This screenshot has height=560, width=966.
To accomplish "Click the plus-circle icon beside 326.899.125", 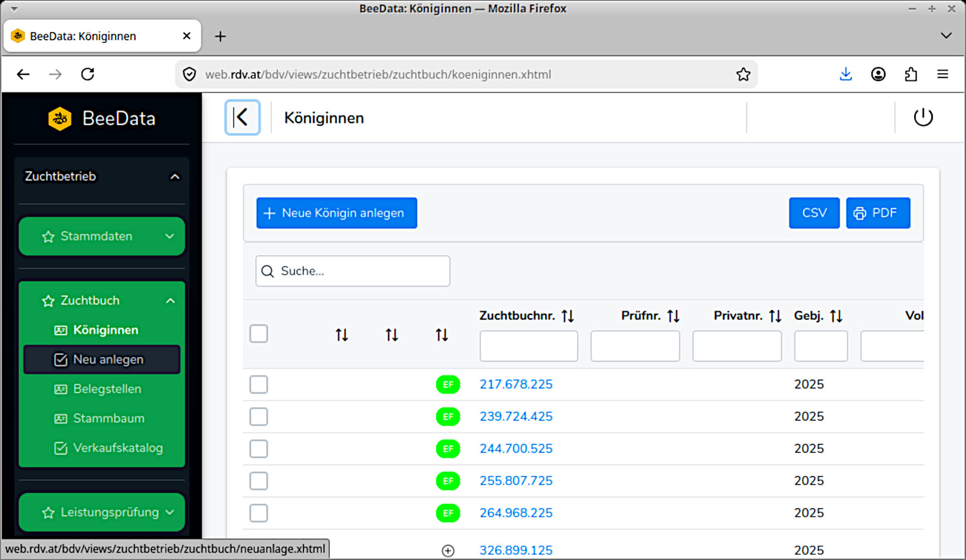I will [448, 550].
